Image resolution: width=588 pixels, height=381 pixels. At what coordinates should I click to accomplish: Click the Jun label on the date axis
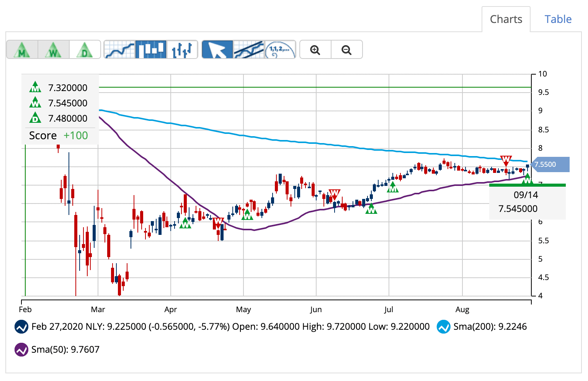316,309
